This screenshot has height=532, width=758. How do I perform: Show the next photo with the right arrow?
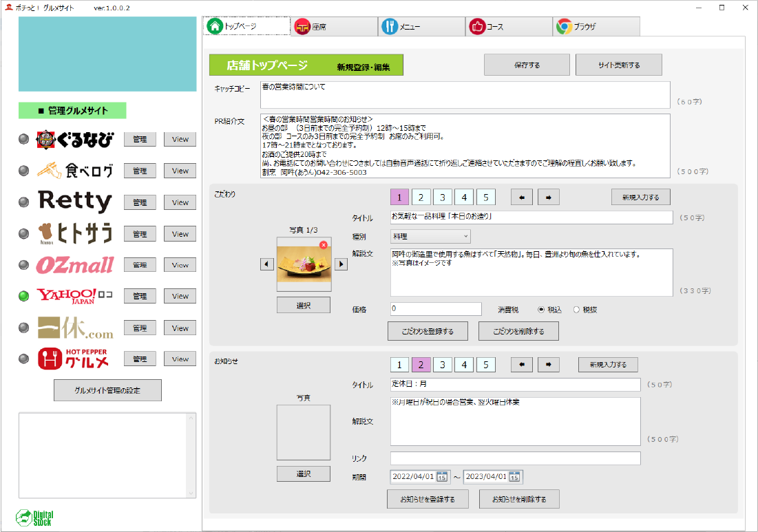(x=341, y=264)
